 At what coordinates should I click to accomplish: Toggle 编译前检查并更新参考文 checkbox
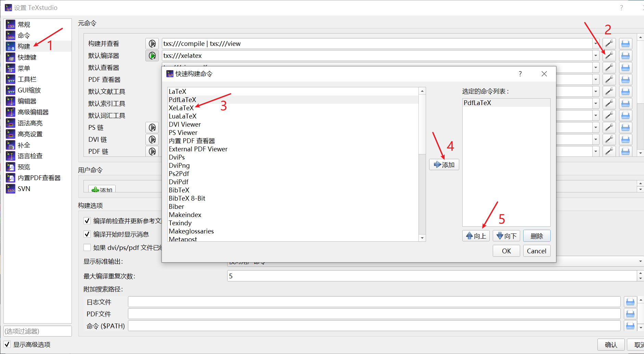pyautogui.click(x=87, y=221)
